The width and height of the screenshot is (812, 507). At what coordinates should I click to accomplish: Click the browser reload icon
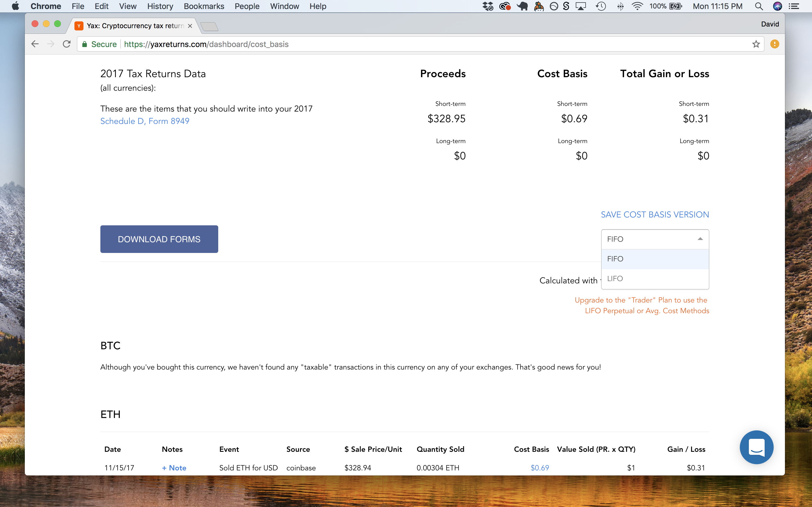click(x=67, y=44)
